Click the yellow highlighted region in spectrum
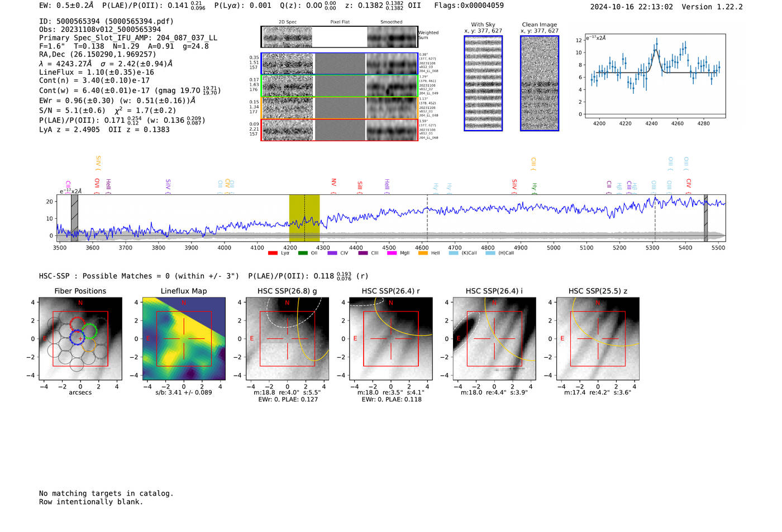Image resolution: width=782 pixels, height=532 pixels. pyautogui.click(x=304, y=218)
